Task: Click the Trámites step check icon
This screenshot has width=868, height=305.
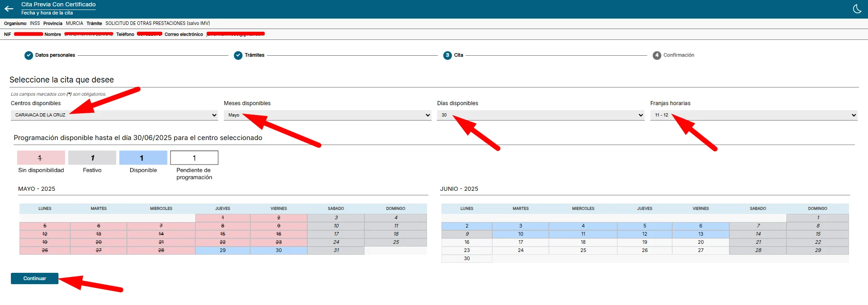Action: click(238, 55)
